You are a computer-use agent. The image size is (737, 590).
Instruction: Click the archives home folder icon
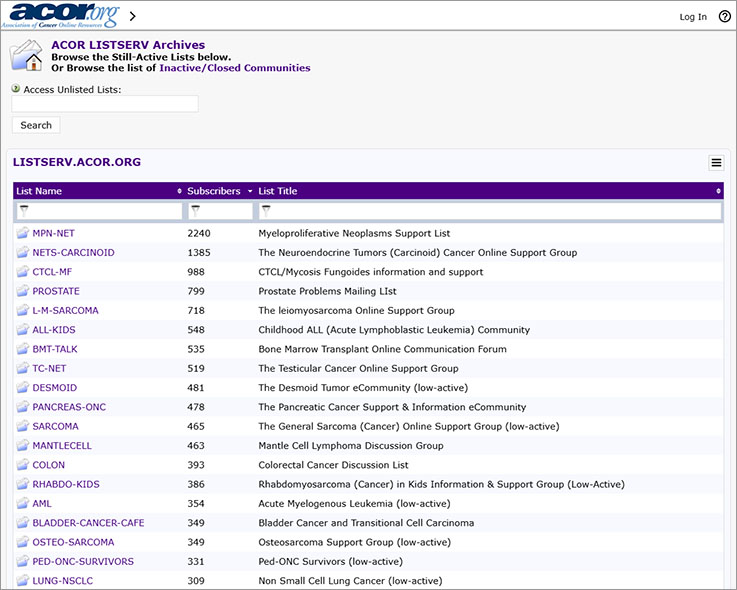27,56
